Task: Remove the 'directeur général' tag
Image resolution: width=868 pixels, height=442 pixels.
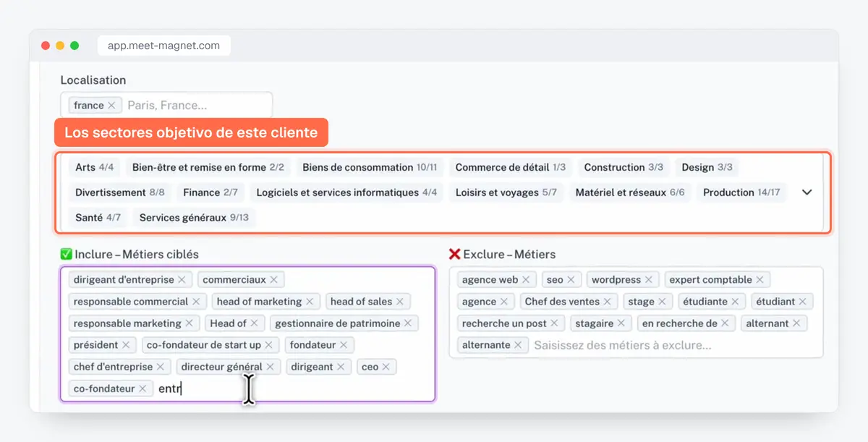Action: click(270, 367)
